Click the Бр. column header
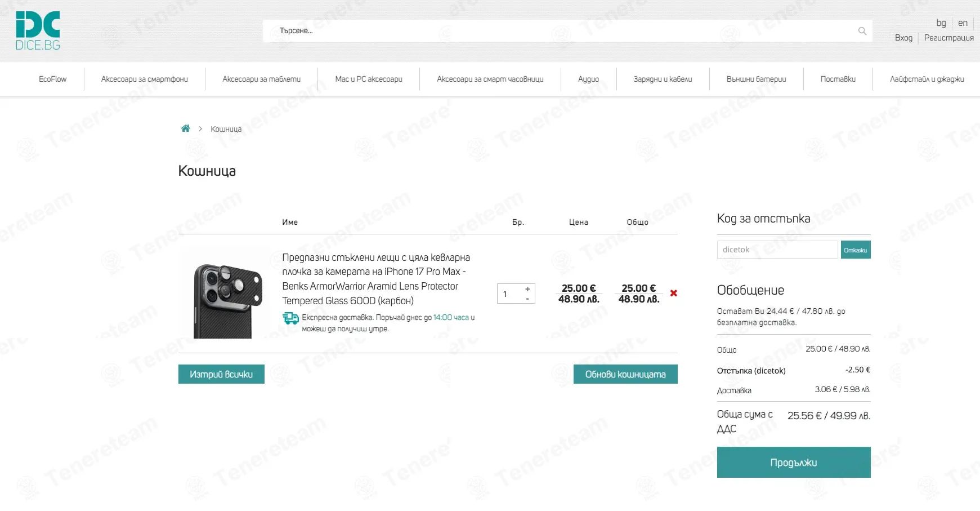Viewport: 980px width, 511px height. point(518,222)
